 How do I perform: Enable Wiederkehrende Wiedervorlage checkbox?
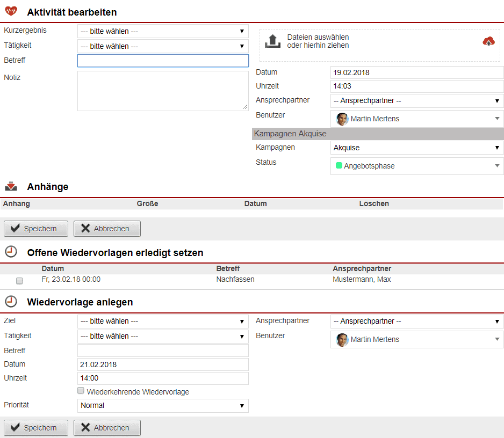pos(81,391)
